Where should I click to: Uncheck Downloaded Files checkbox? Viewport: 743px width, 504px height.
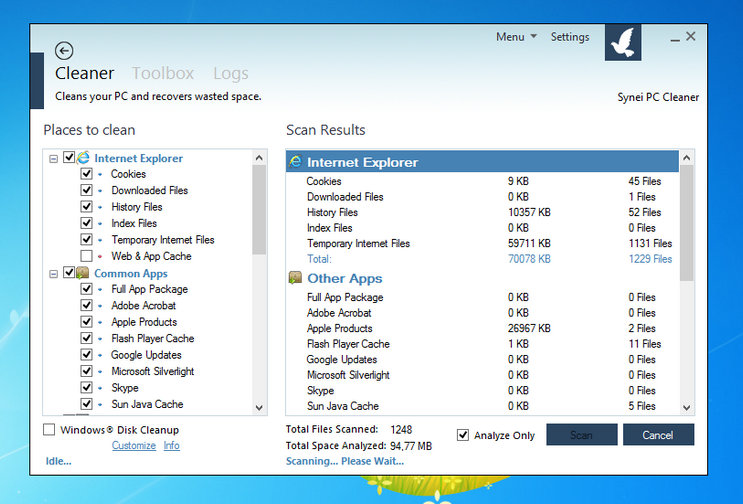(x=86, y=190)
